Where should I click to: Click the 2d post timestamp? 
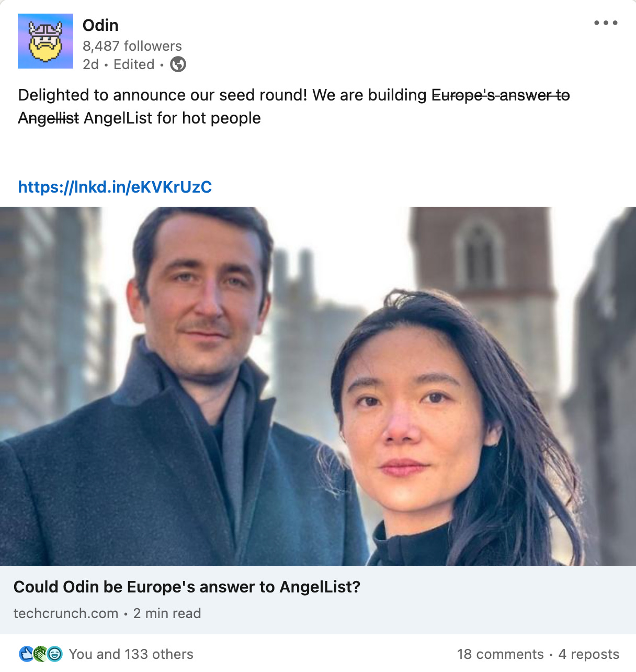pos(90,64)
